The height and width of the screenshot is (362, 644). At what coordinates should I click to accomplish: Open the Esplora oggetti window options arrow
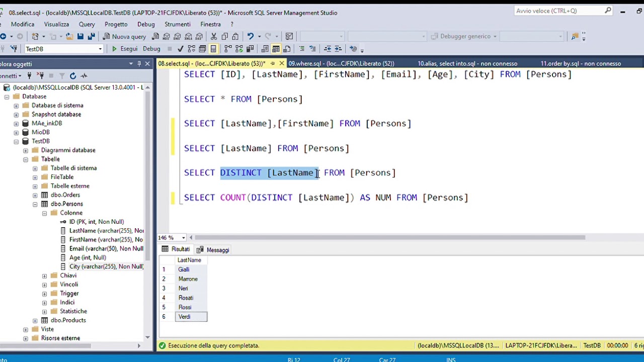click(131, 64)
